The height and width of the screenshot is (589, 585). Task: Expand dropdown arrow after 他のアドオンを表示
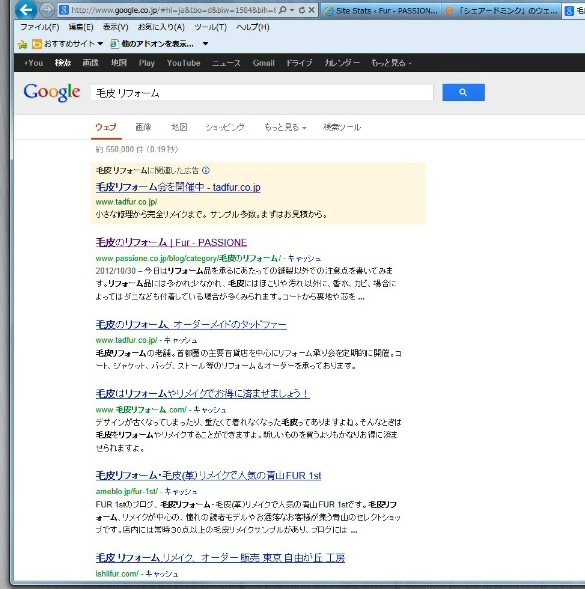[206, 44]
